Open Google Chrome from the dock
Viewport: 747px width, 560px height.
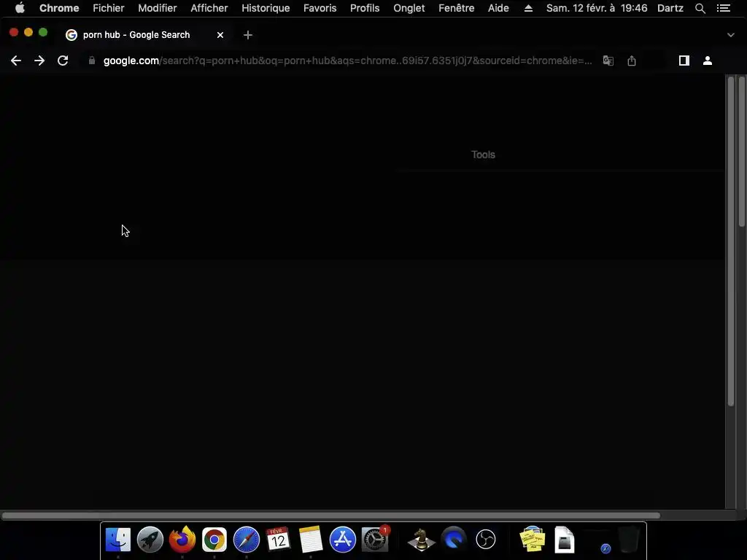coord(214,540)
